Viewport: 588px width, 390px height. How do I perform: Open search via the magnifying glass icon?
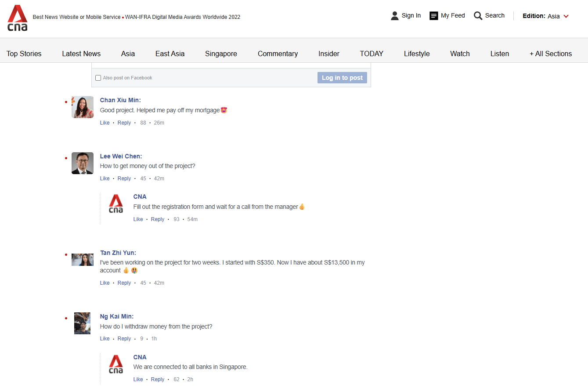click(478, 15)
